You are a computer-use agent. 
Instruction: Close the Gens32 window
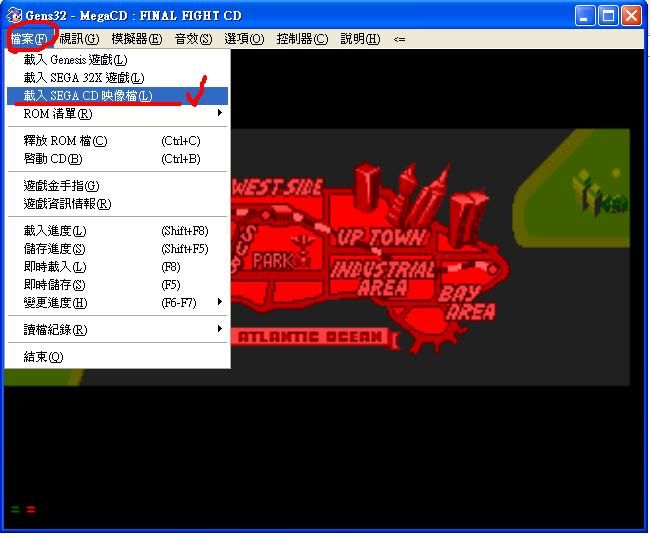631,16
